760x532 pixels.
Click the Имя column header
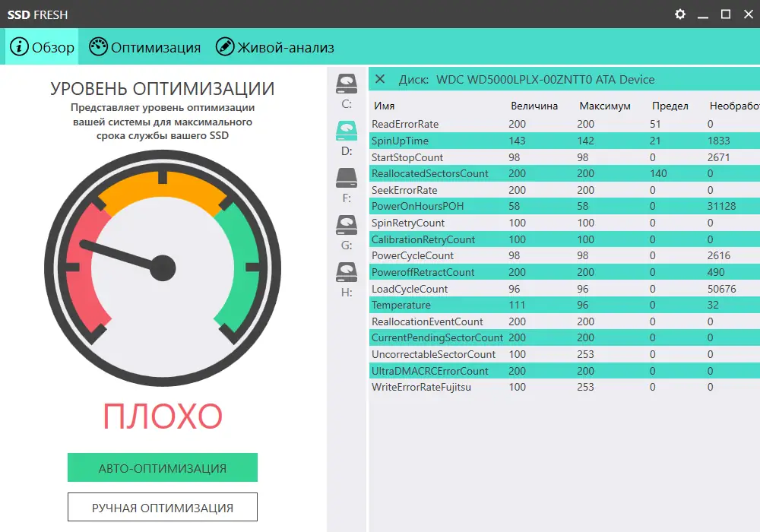[385, 106]
